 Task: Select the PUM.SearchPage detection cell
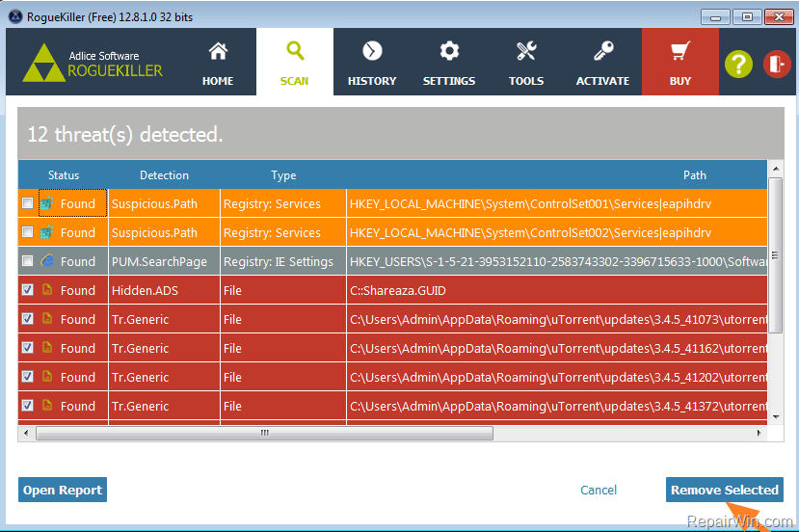(x=164, y=261)
